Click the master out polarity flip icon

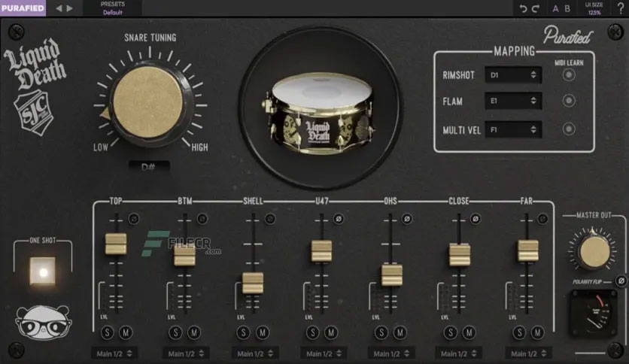(x=621, y=281)
